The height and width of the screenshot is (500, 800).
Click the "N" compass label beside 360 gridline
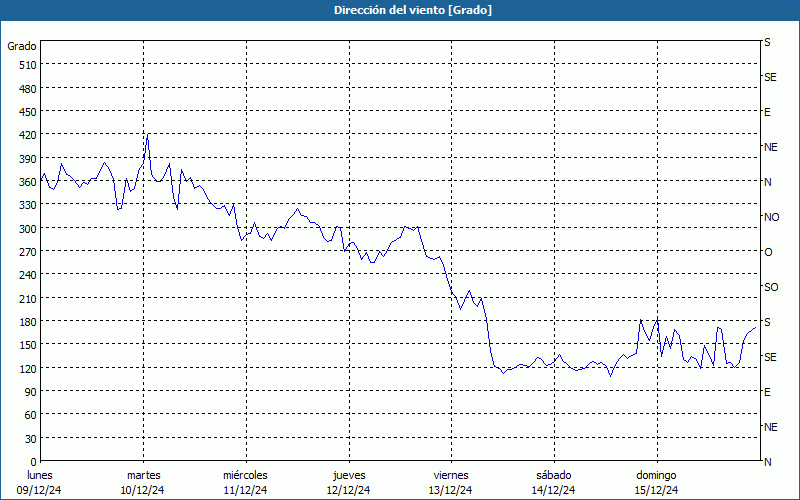pos(767,182)
